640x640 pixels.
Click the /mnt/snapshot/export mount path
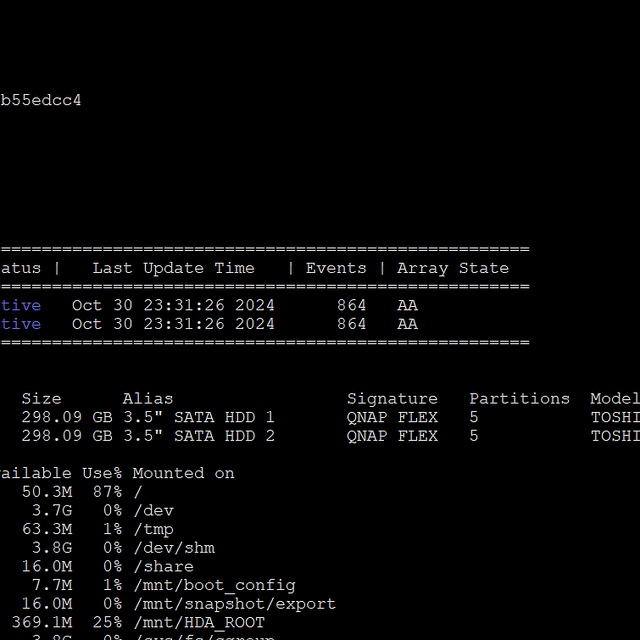tap(234, 604)
